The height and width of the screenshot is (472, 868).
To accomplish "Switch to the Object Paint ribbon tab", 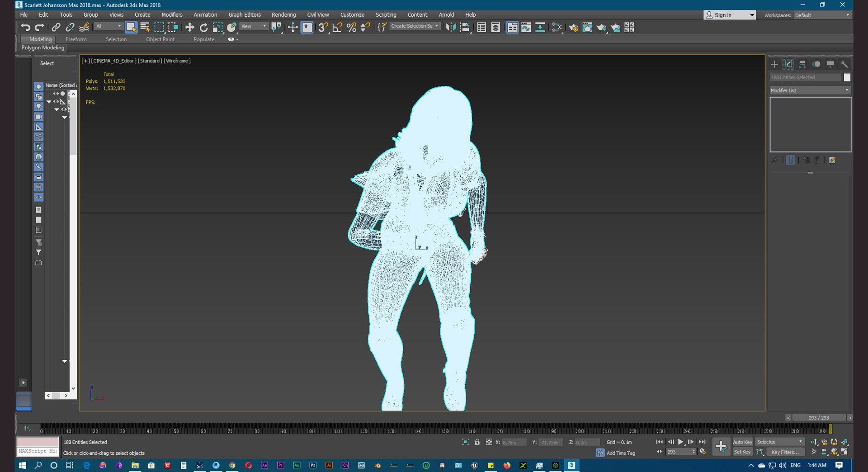I will pyautogui.click(x=160, y=39).
